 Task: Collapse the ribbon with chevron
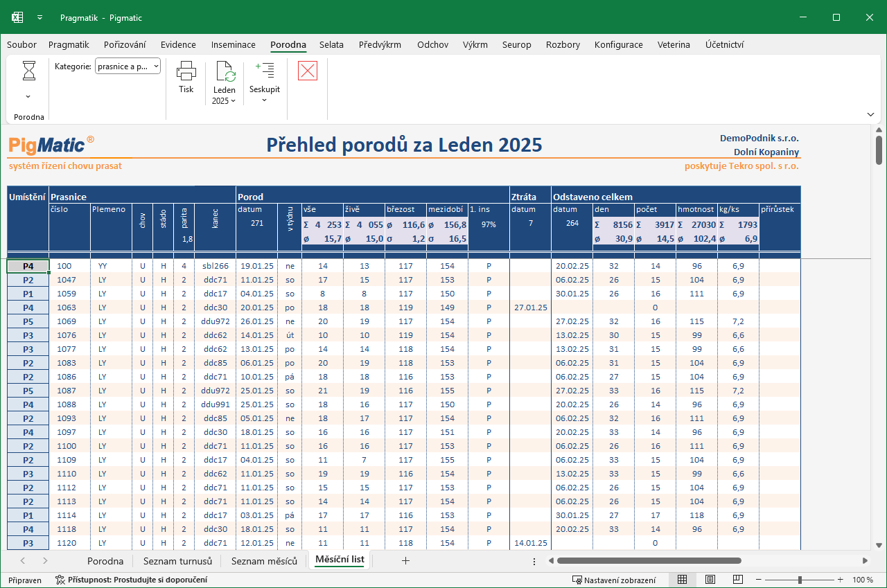(870, 114)
